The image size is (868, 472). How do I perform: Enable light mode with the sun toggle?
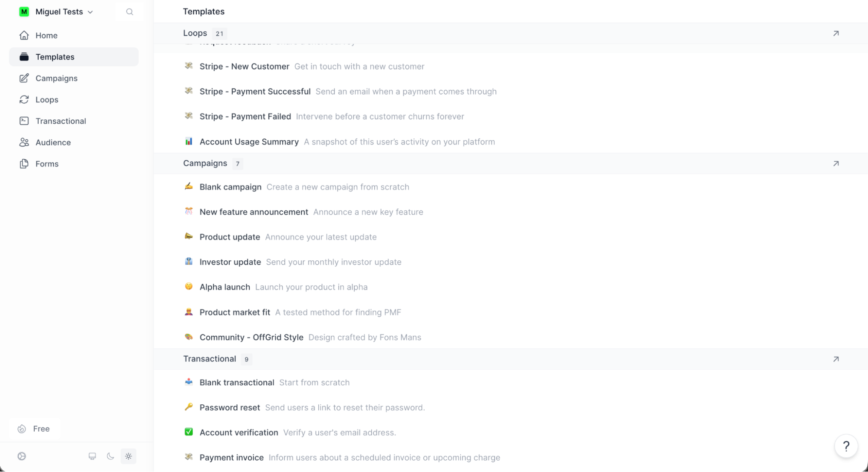(129, 456)
